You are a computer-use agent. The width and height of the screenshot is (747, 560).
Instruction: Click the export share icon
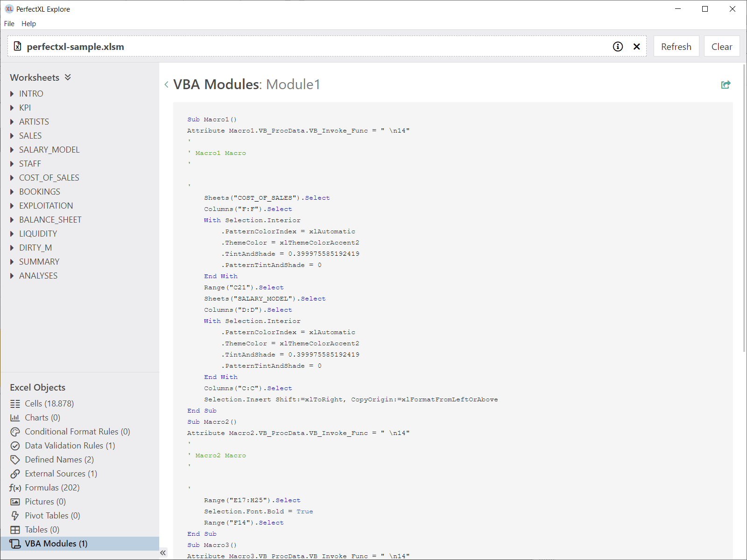point(726,84)
